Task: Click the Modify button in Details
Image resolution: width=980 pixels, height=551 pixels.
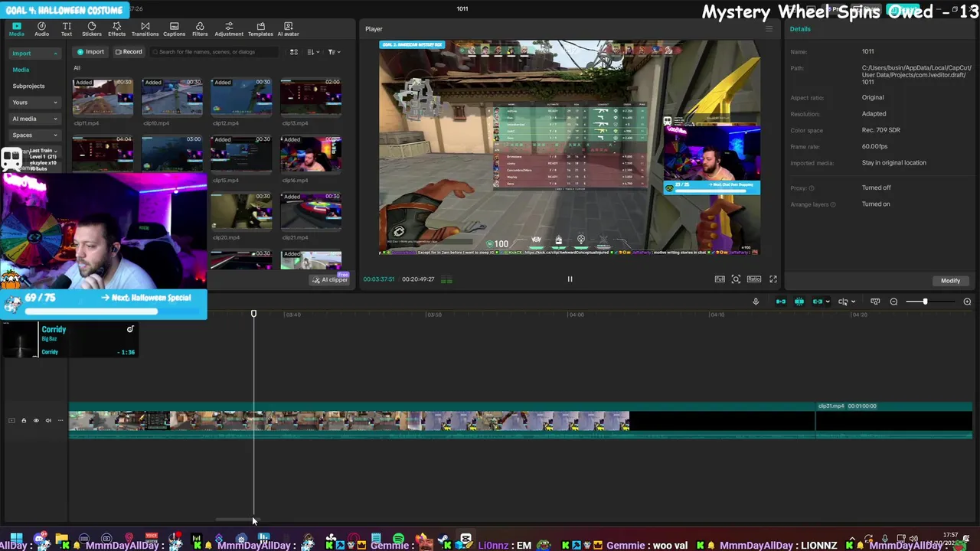Action: point(950,281)
